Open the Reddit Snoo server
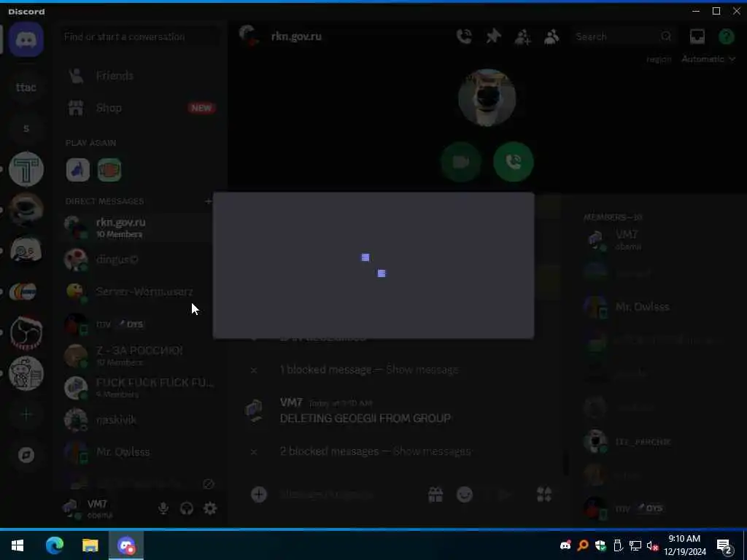 [x=26, y=373]
